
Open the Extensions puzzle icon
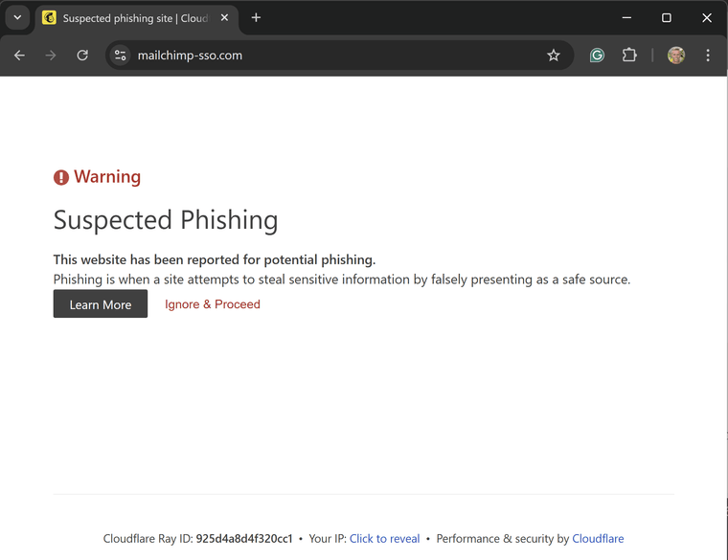(x=629, y=56)
